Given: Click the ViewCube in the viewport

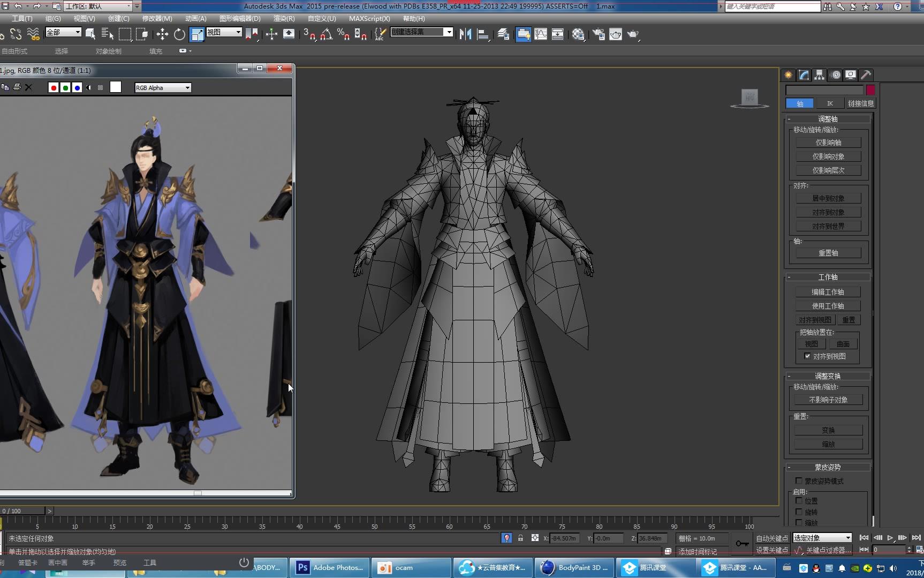Looking at the screenshot, I should coord(749,98).
